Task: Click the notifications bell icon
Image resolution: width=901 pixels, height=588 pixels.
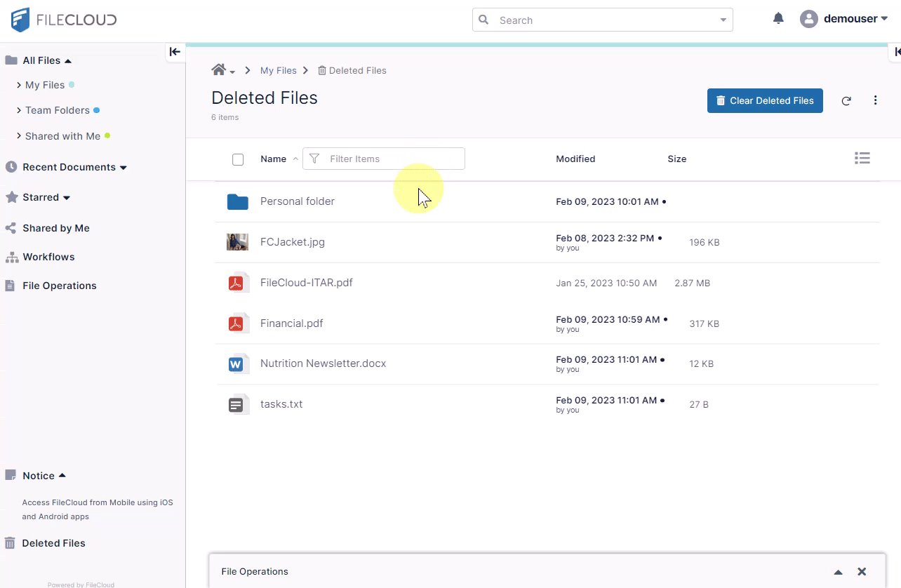Action: point(778,19)
